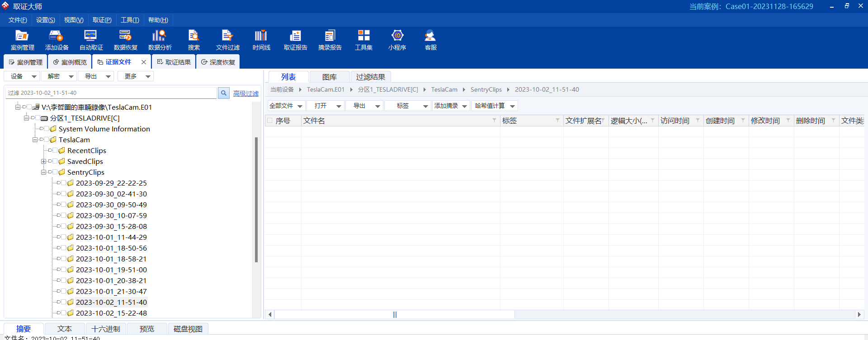Click the filter funnel on 创建时间 column

[x=743, y=120]
